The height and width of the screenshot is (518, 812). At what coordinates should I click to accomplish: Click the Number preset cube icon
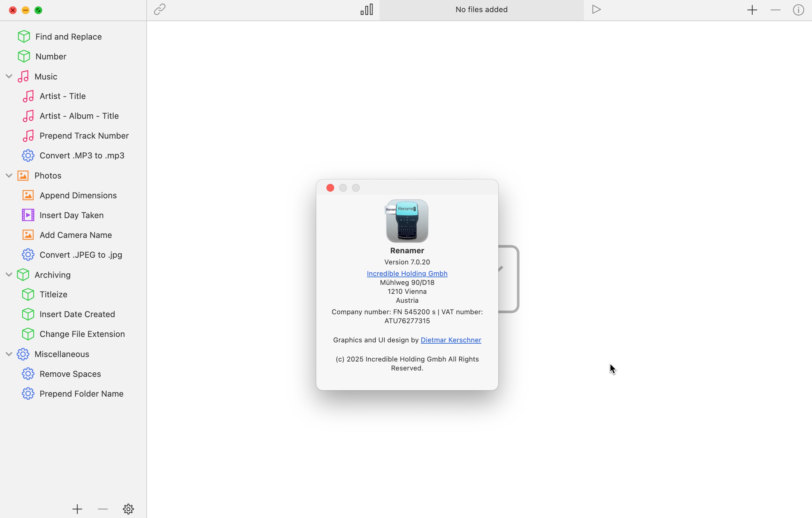click(x=24, y=56)
